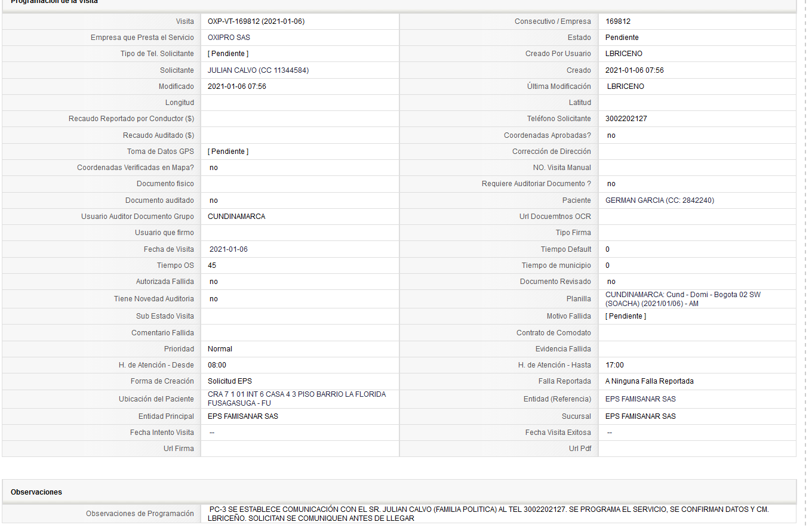The image size is (812, 528).
Task: Select Entidad (Referencia) EPS FAMISANAR SAS
Action: pyautogui.click(x=641, y=399)
